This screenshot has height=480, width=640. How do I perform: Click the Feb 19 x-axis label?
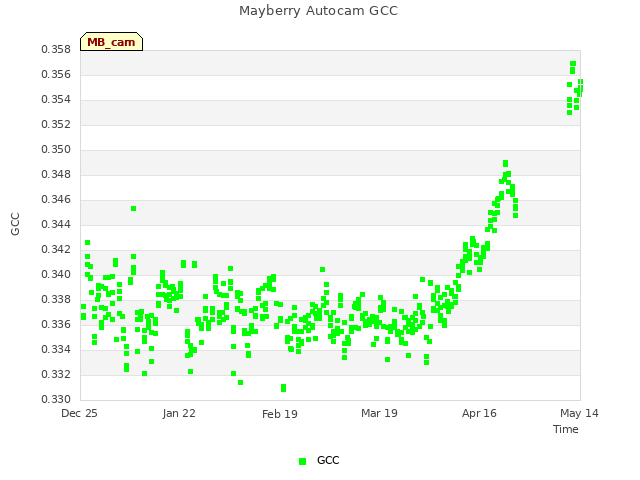[x=280, y=414]
